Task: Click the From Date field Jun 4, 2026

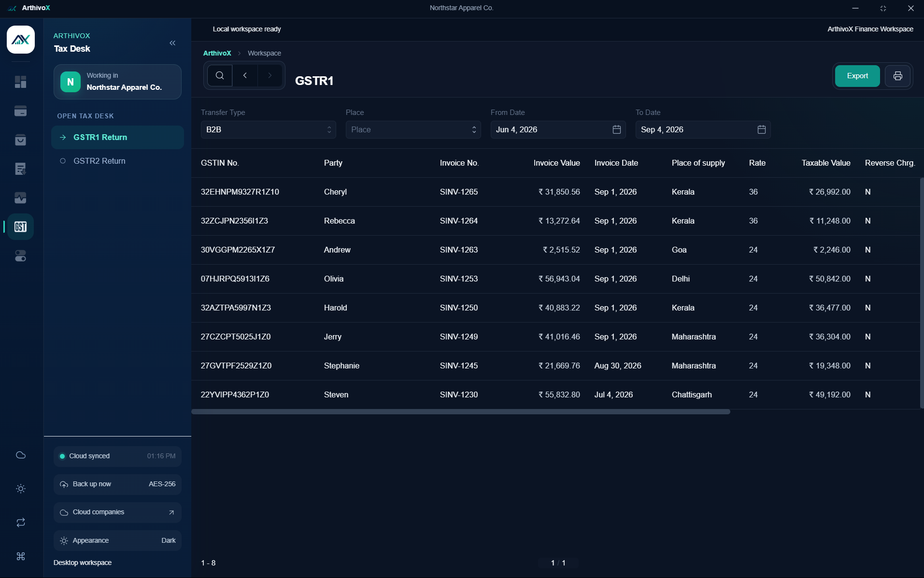Action: pos(558,129)
